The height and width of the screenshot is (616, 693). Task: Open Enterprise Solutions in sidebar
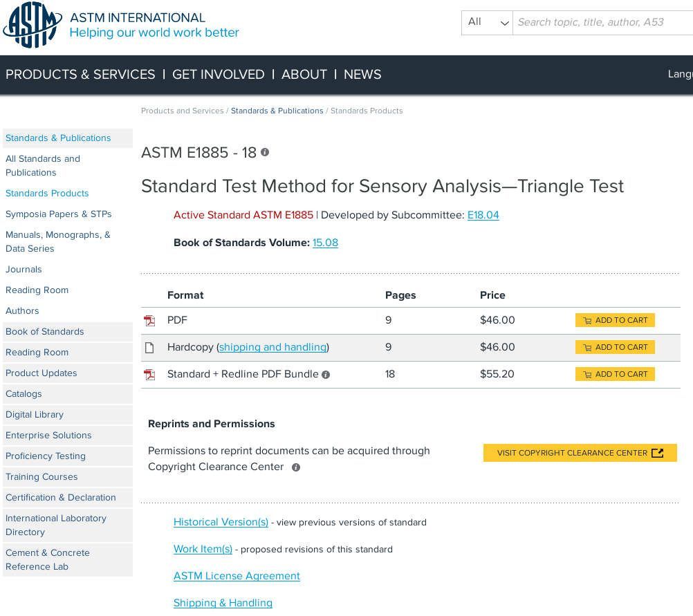[x=67, y=436]
